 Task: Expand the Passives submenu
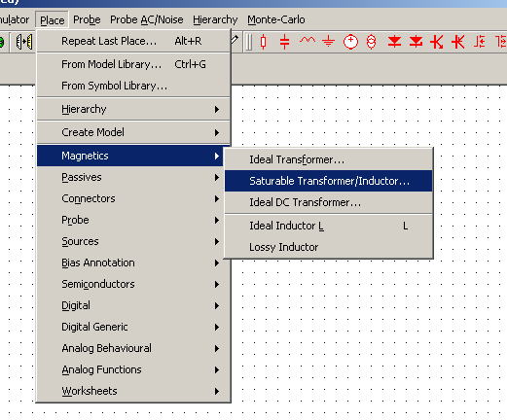(x=129, y=177)
